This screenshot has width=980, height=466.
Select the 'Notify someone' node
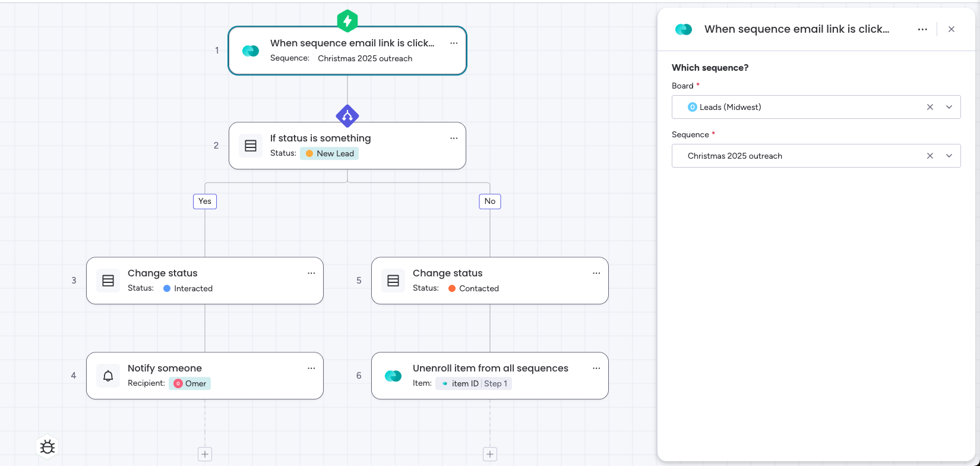(205, 376)
